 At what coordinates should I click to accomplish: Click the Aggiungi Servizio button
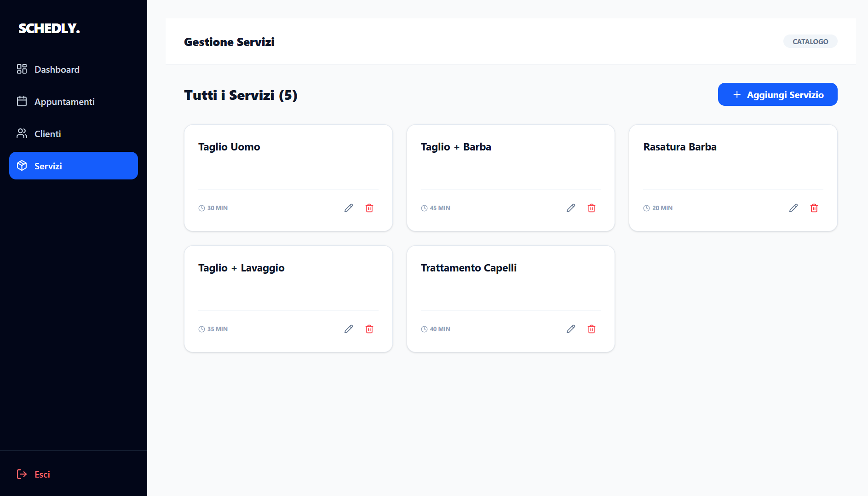pyautogui.click(x=777, y=94)
